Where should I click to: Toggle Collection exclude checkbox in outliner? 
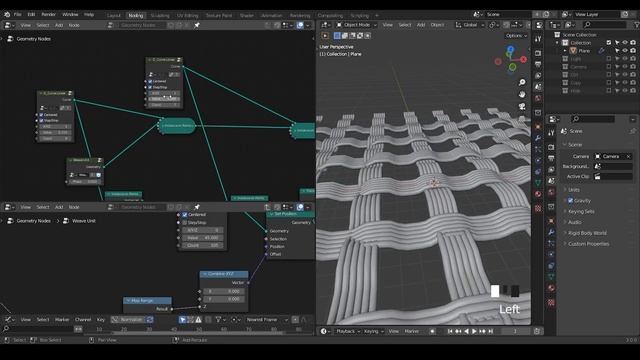pos(609,42)
